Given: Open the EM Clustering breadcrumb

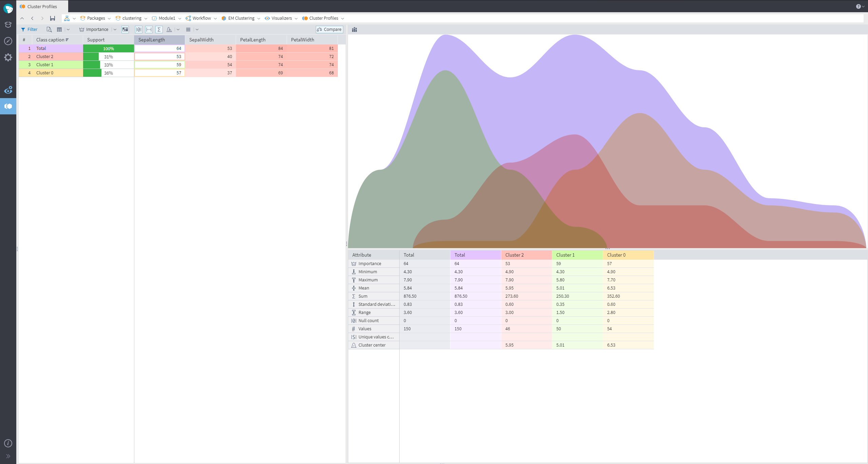Looking at the screenshot, I should tap(238, 18).
